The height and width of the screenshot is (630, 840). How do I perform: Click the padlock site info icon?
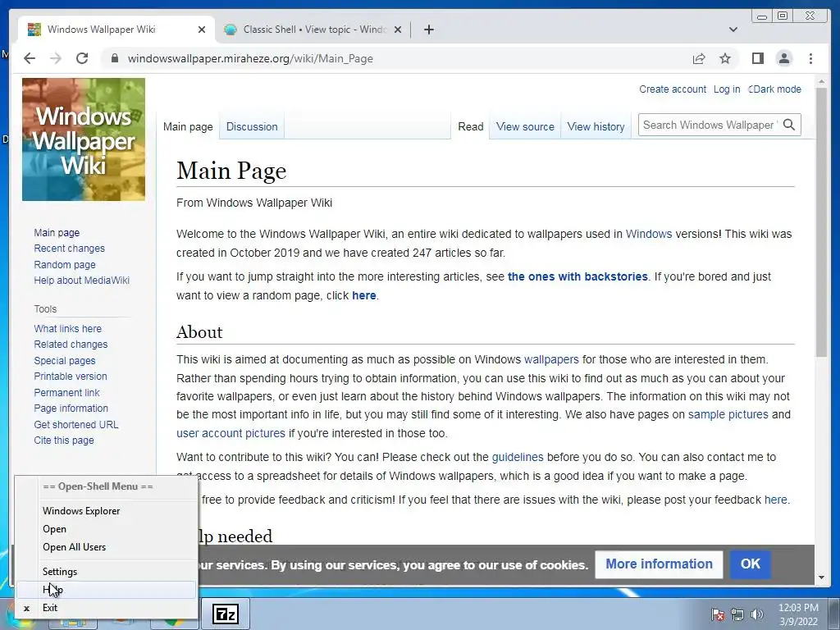(x=114, y=58)
